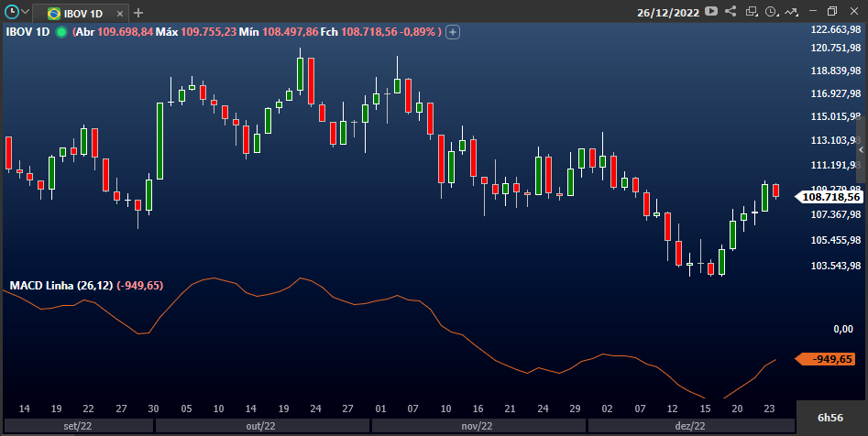Click the Máx value 109.755,23
Viewport: 868px width, 436px height.
(x=209, y=31)
